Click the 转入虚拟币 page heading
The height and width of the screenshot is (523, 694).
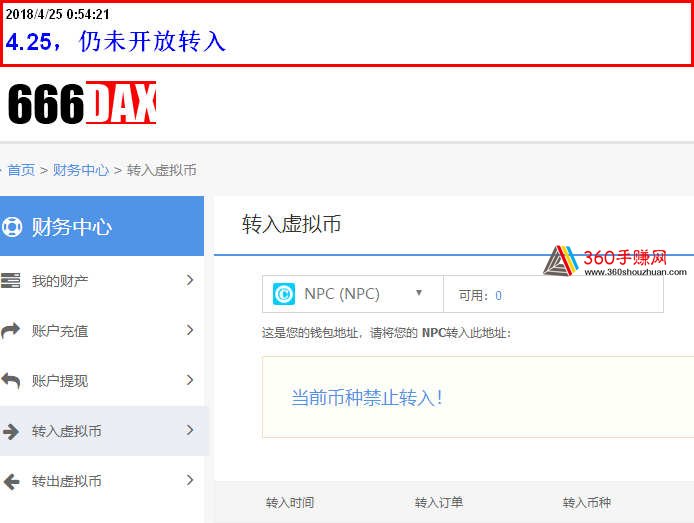click(x=291, y=224)
